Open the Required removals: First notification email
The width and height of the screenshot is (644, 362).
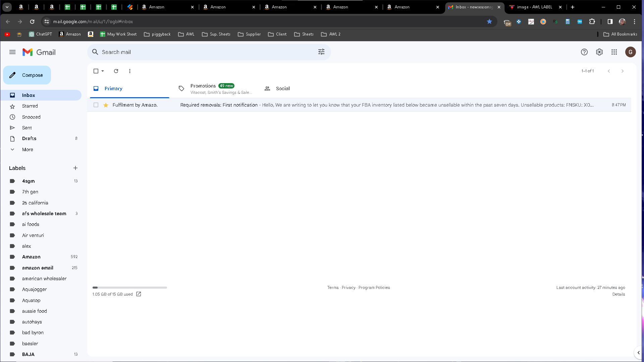click(359, 105)
